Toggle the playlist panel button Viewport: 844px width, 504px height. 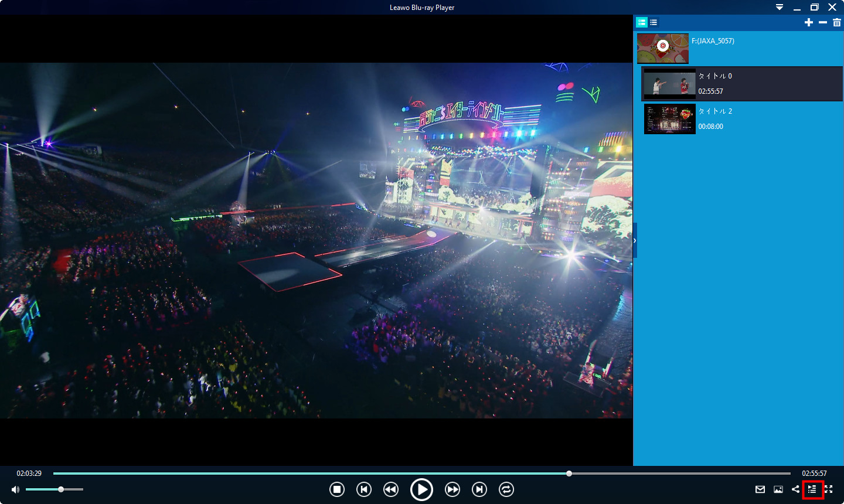[x=812, y=489]
